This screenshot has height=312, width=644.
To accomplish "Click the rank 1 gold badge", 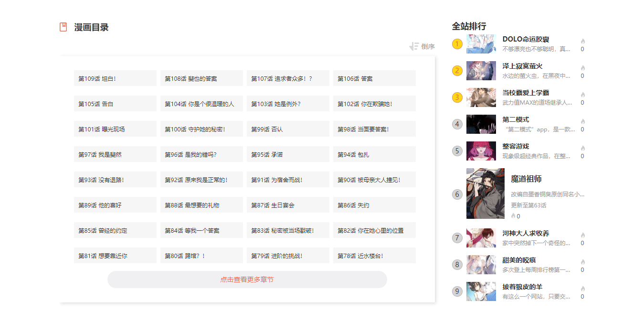I will tap(457, 44).
